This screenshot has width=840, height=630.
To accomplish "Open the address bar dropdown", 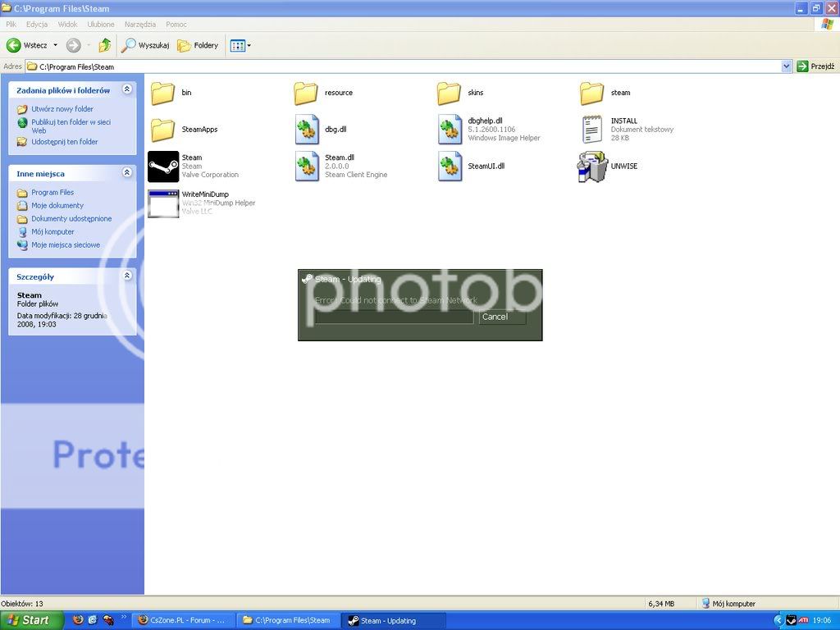I will [786, 66].
